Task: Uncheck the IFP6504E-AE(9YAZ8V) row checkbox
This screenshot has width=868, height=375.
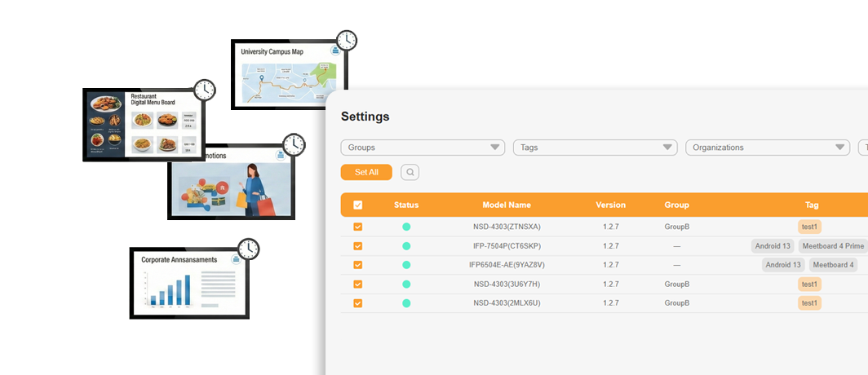Action: click(x=357, y=265)
